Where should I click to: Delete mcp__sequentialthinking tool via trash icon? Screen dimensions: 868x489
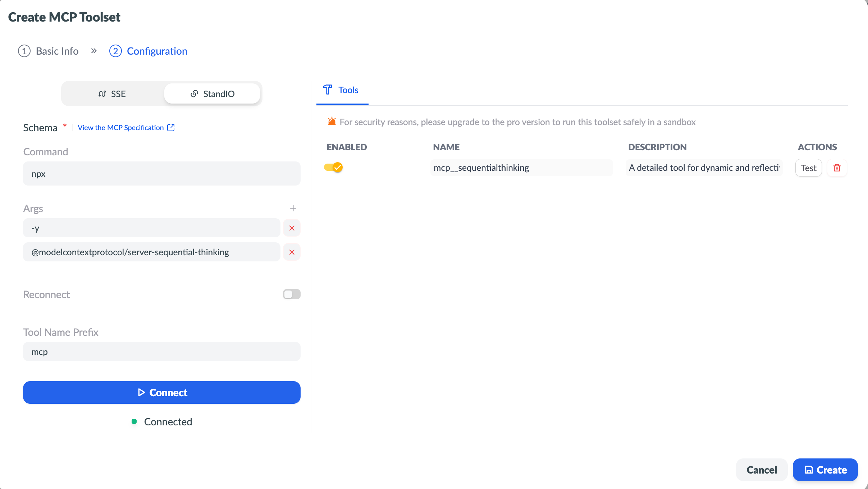tap(837, 168)
